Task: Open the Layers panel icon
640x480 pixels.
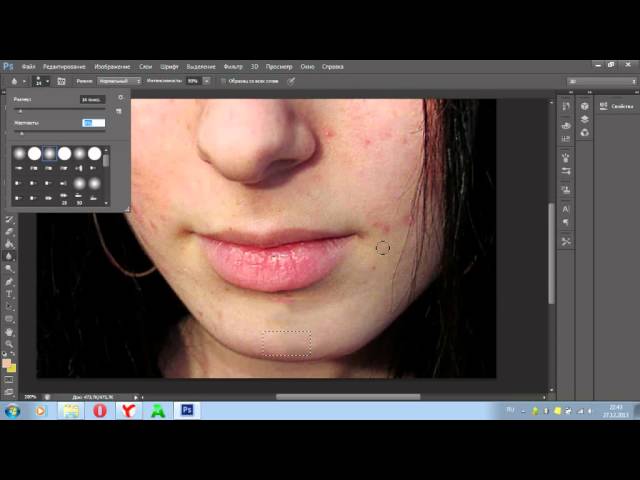Action: (584, 119)
